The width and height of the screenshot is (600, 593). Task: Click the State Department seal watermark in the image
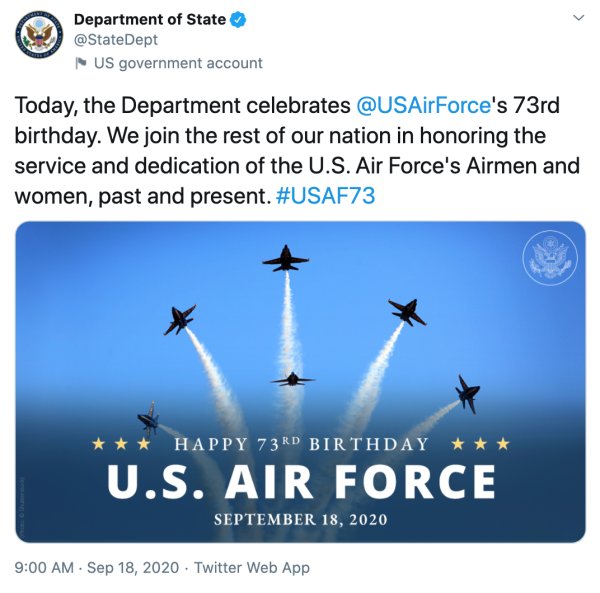point(551,257)
